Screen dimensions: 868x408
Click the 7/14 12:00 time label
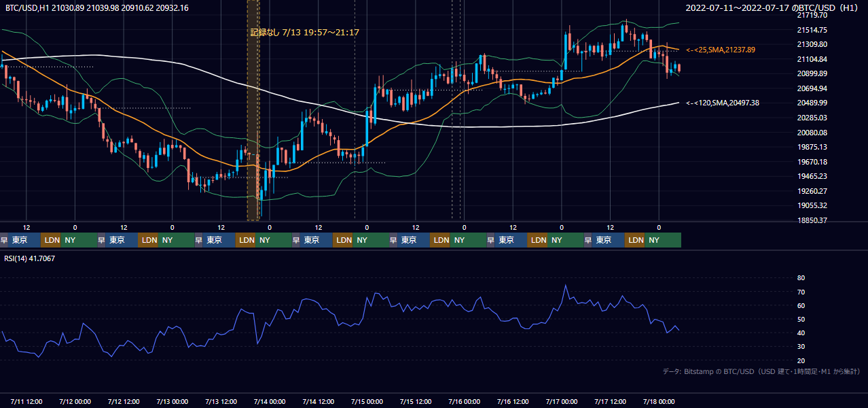[318, 401]
